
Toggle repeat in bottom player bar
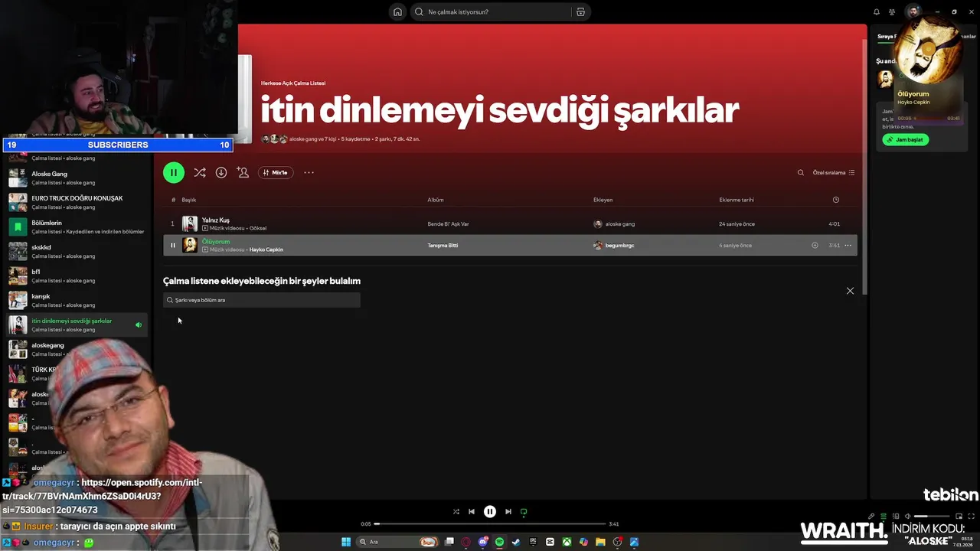(x=524, y=511)
